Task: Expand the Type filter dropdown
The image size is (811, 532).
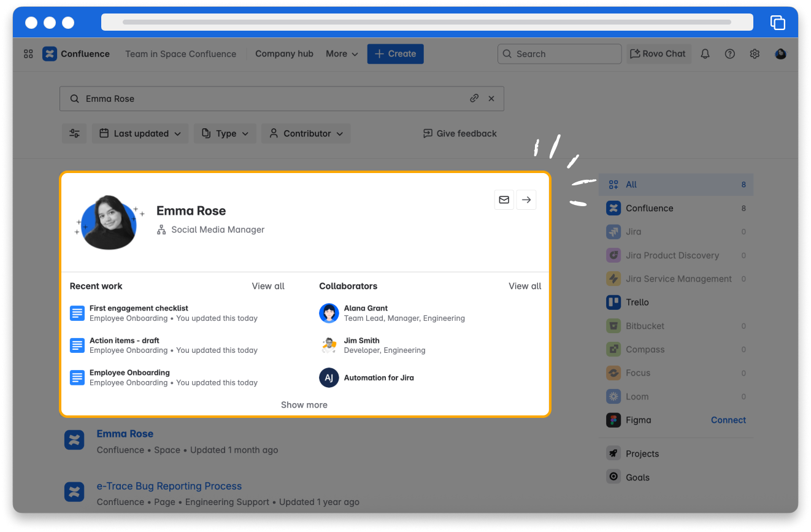Action: 225,133
